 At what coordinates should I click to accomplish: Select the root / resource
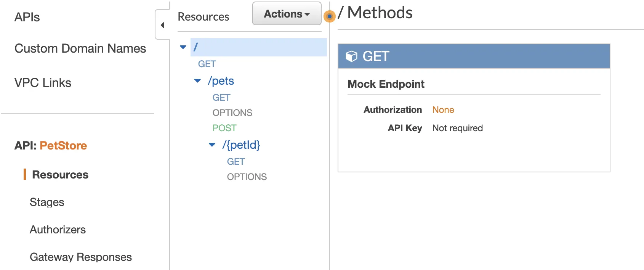pyautogui.click(x=196, y=47)
